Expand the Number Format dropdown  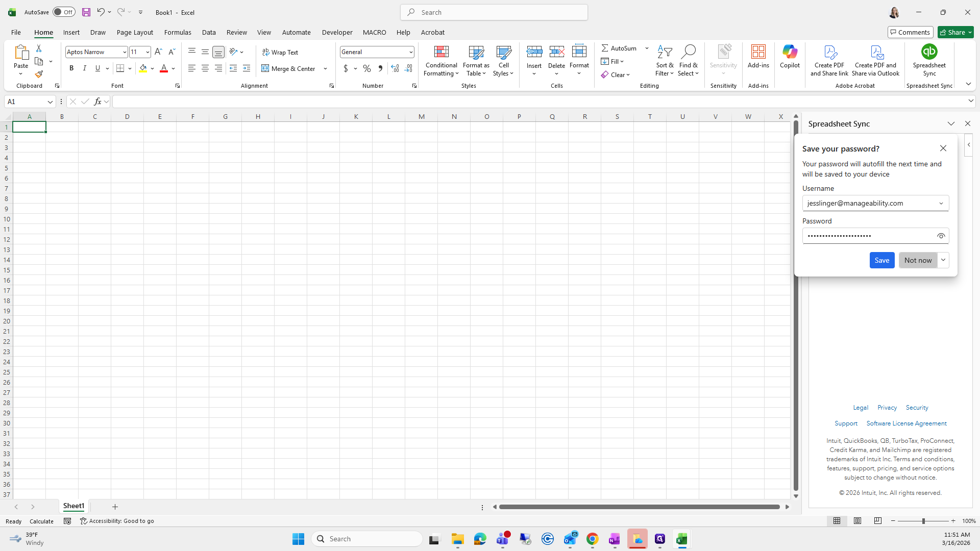[410, 52]
